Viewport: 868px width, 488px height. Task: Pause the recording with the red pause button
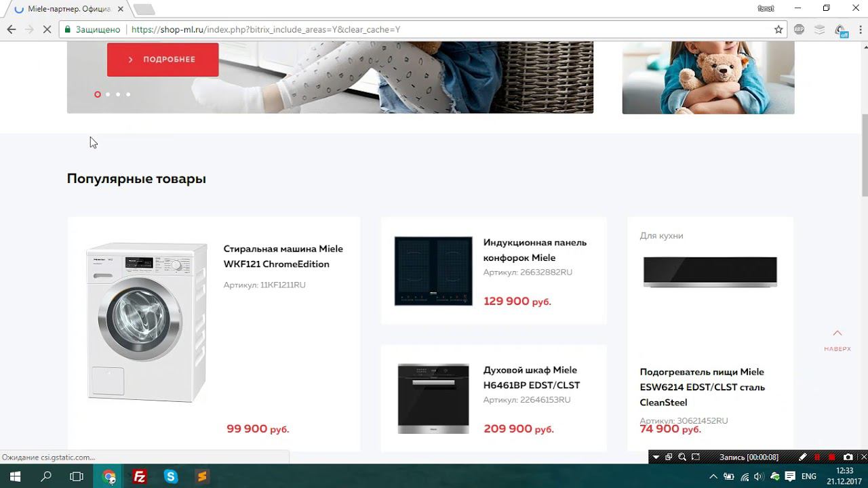point(817,457)
